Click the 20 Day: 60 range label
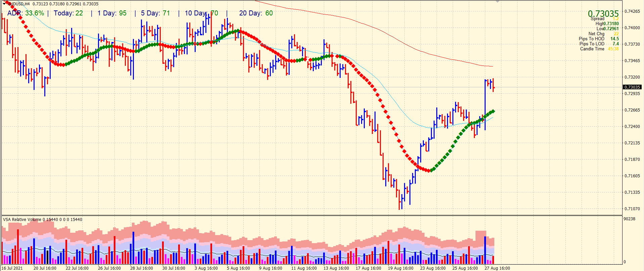644x271 pixels. [256, 13]
